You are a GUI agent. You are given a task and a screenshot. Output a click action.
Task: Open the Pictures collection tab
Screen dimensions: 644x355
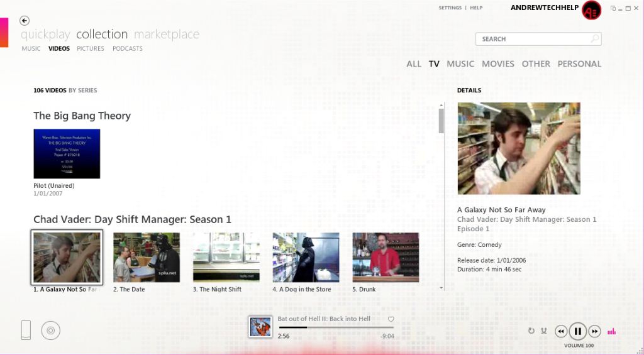point(91,48)
